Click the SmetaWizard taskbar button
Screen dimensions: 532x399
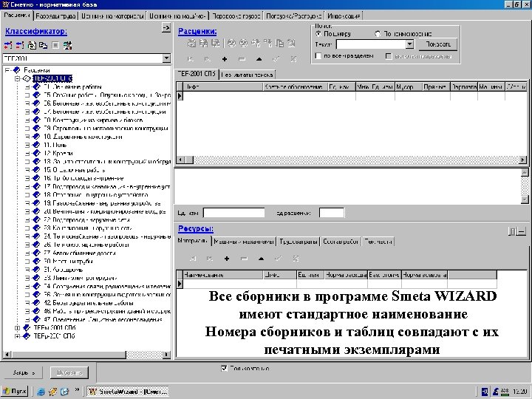coord(128,392)
